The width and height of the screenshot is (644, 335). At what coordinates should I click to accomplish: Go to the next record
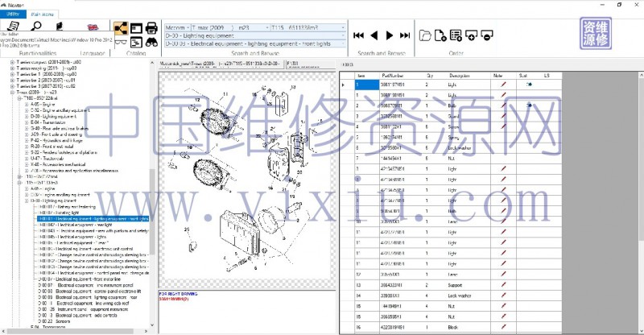(x=390, y=35)
